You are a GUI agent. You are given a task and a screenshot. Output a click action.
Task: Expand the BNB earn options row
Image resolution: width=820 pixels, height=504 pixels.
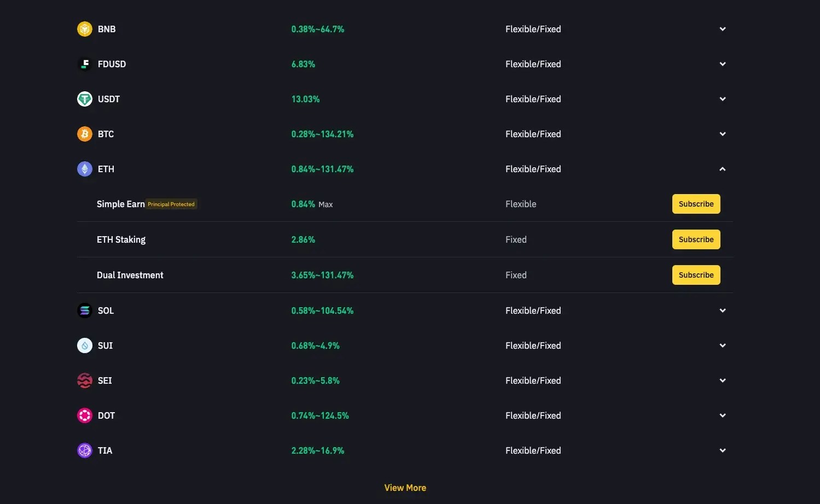coord(722,28)
